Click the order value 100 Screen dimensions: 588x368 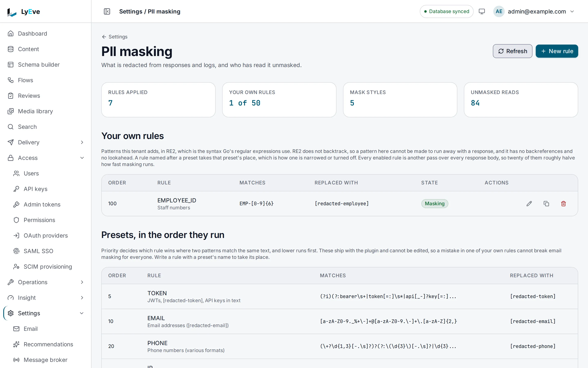tap(112, 204)
